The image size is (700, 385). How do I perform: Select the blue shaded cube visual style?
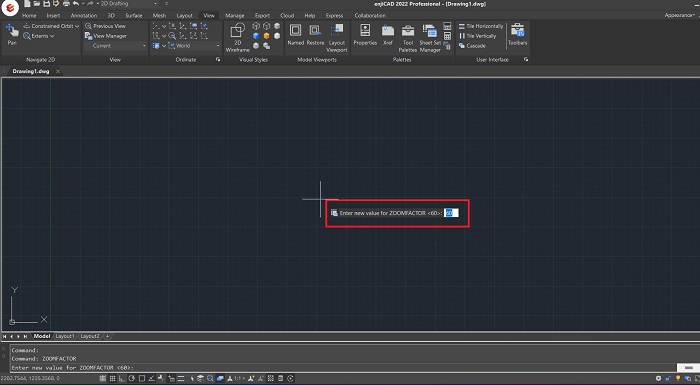click(x=256, y=36)
